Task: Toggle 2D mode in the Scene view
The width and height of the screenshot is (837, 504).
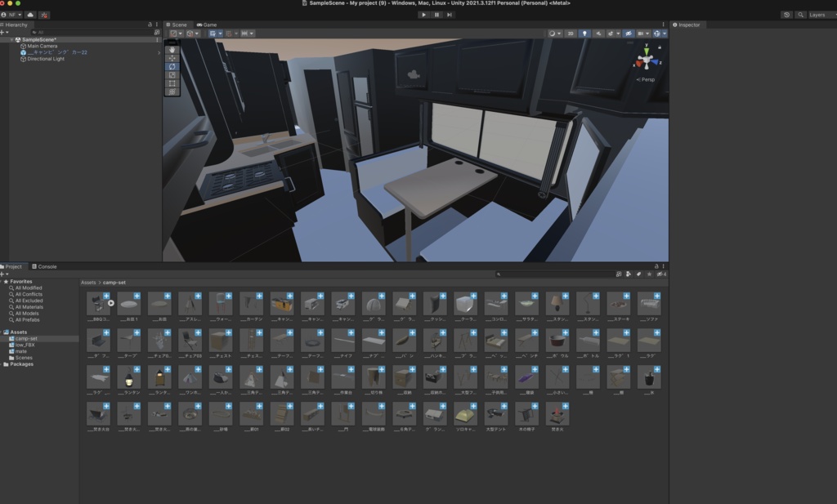Action: (x=571, y=33)
